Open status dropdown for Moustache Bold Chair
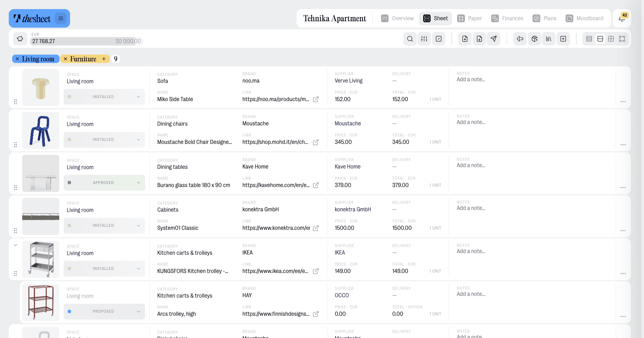 pos(104,140)
